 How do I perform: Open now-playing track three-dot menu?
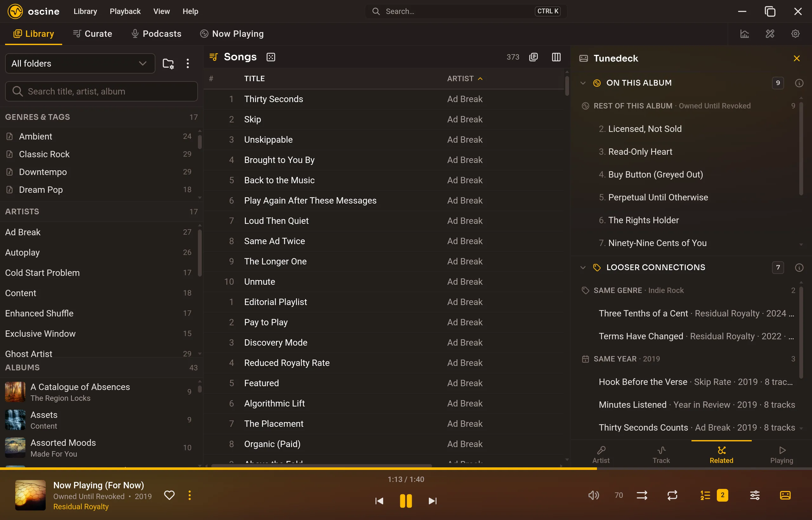click(x=189, y=495)
